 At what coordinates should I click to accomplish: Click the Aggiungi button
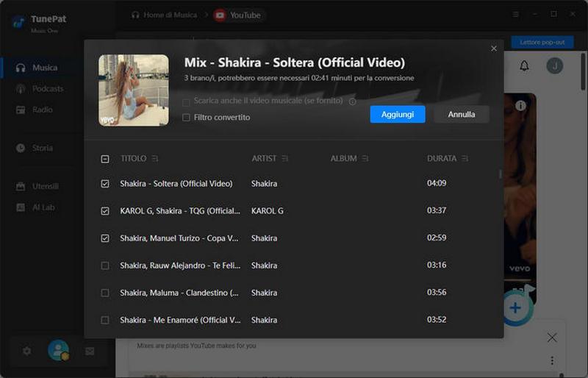397,114
